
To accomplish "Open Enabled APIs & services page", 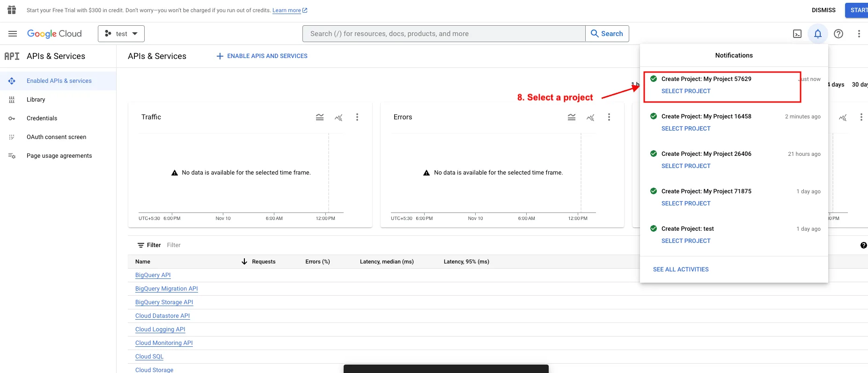I will 59,81.
